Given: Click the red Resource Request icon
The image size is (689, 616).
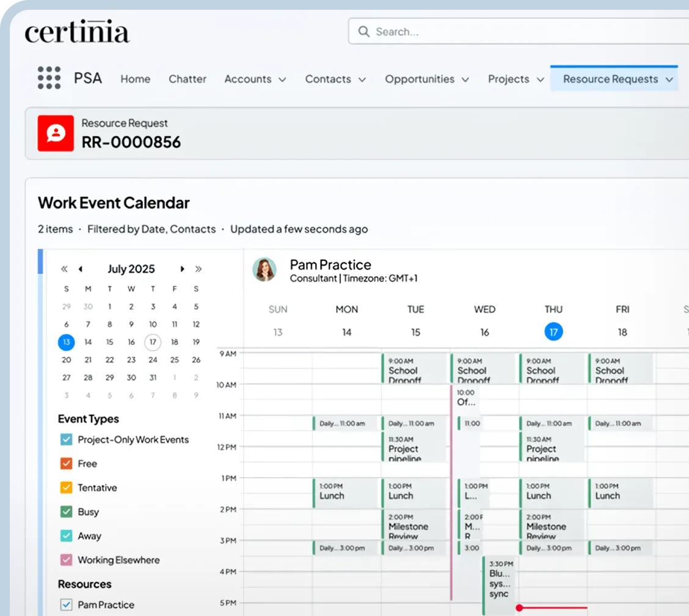Looking at the screenshot, I should [x=56, y=133].
